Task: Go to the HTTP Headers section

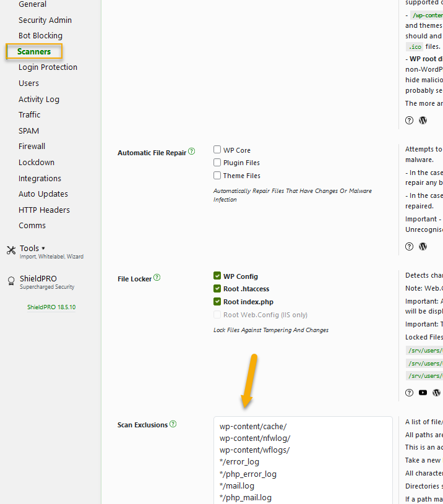Action: pyautogui.click(x=45, y=210)
